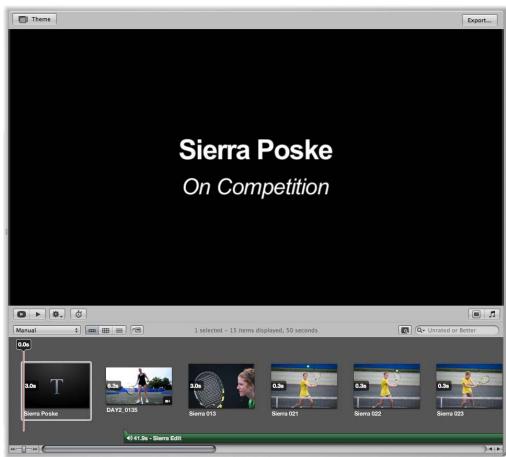Screen dimensions: 506x457
Task: Click the 0.2s duration badge on DAY2_0135
Action: tap(113, 386)
